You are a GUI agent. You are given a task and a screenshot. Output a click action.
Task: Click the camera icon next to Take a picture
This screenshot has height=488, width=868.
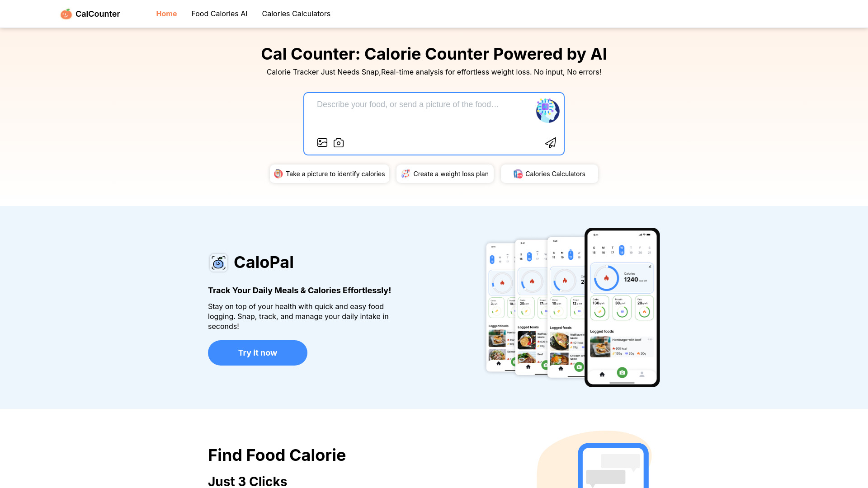click(339, 143)
